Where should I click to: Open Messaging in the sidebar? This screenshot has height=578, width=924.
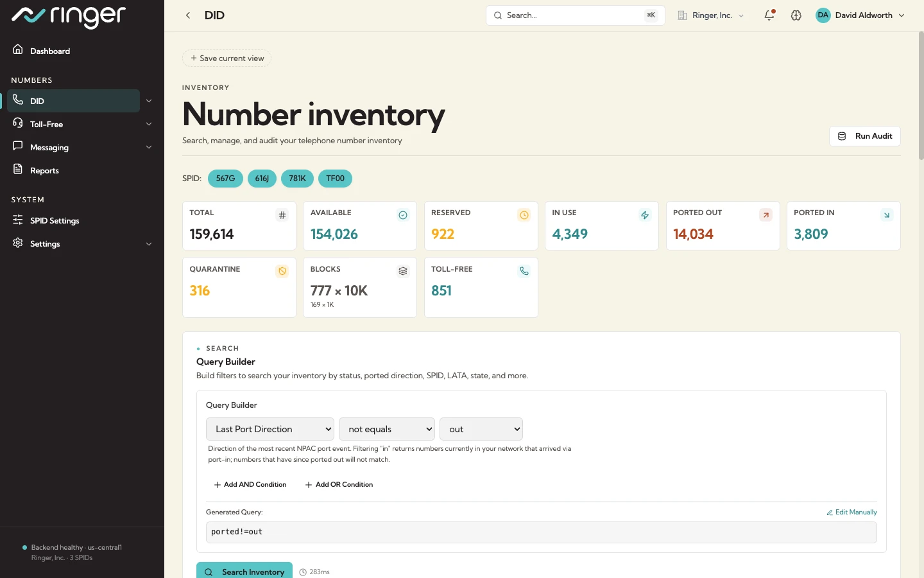click(49, 147)
